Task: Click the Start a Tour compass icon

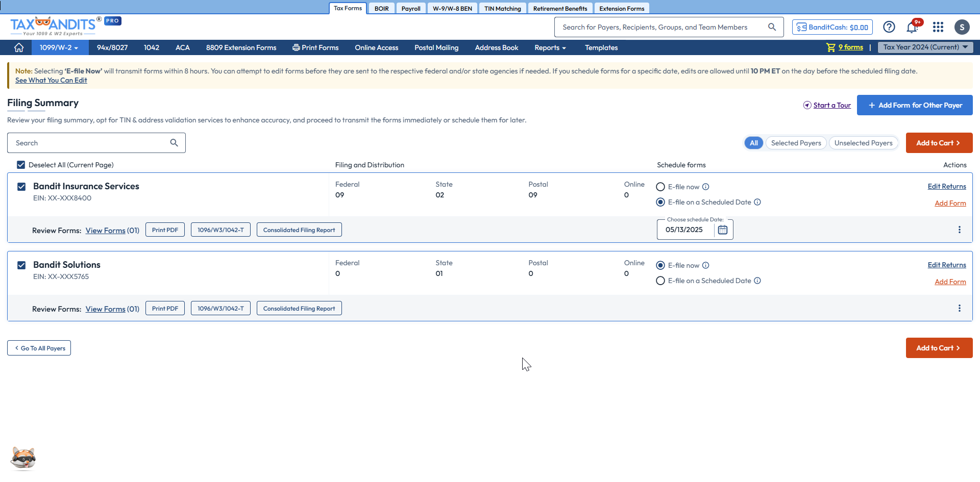Action: (x=807, y=105)
